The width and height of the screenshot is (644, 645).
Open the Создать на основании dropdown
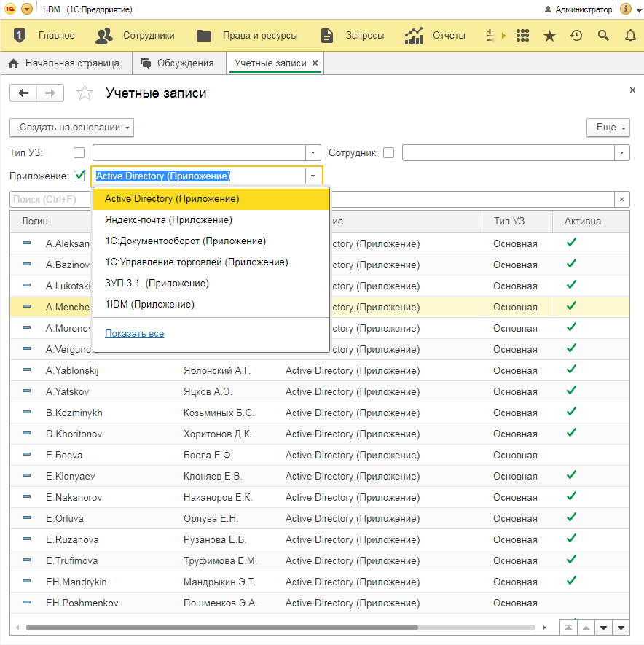(71, 128)
